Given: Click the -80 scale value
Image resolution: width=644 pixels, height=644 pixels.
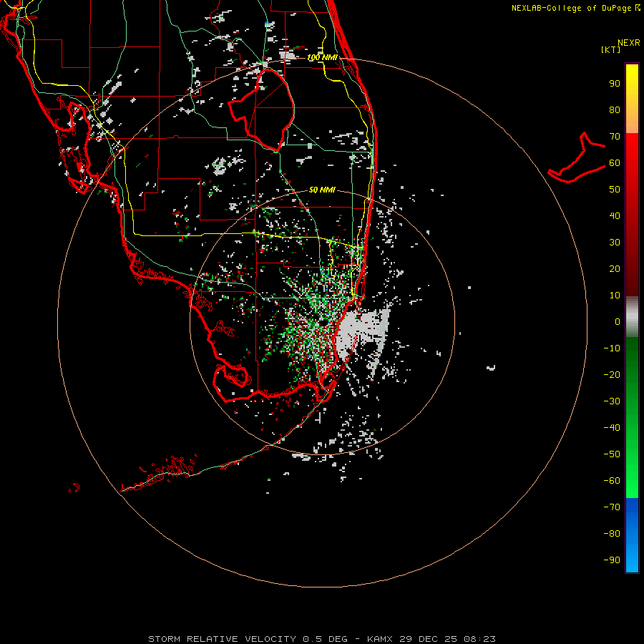Looking at the screenshot, I should [x=612, y=534].
